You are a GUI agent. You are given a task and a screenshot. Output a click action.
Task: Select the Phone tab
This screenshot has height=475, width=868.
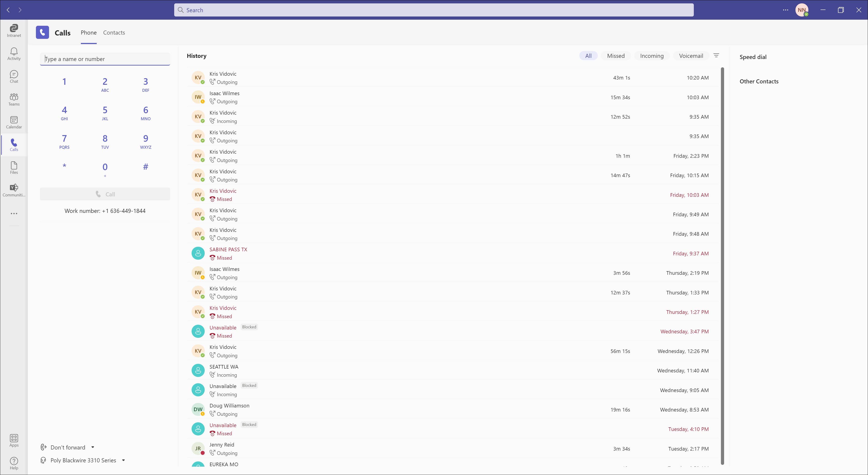[89, 33]
